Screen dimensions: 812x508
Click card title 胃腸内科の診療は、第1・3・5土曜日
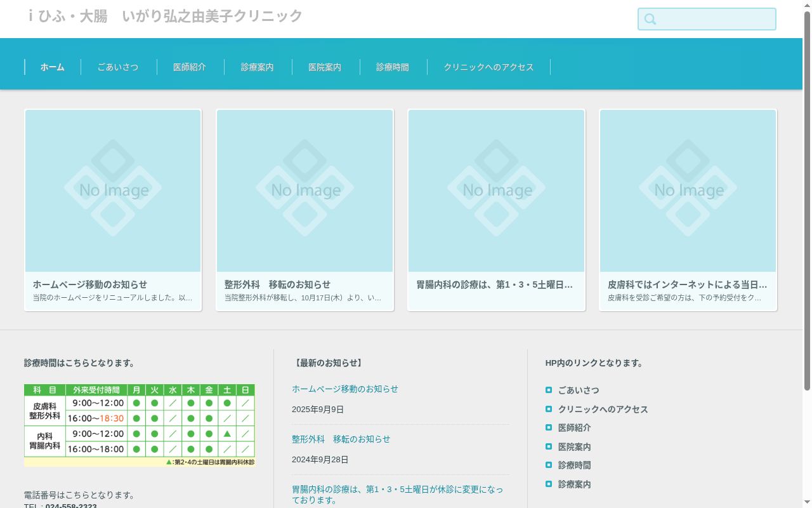tap(495, 284)
